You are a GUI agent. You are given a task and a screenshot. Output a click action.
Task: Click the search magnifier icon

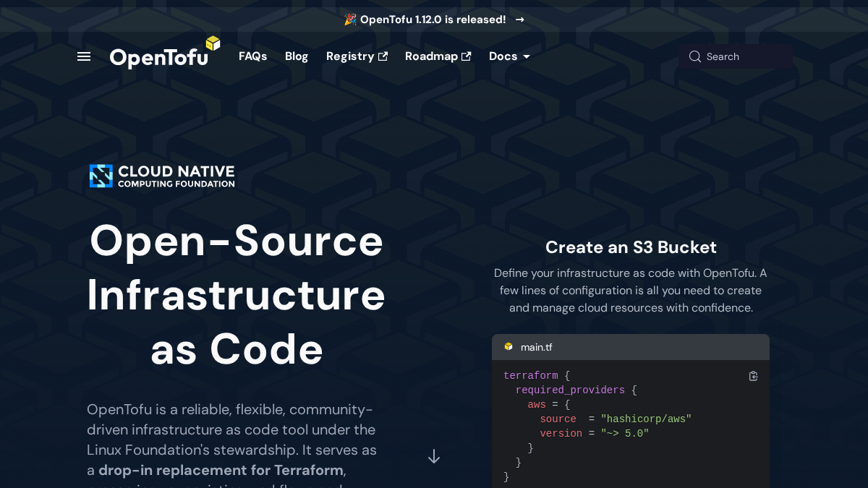pyautogui.click(x=695, y=56)
